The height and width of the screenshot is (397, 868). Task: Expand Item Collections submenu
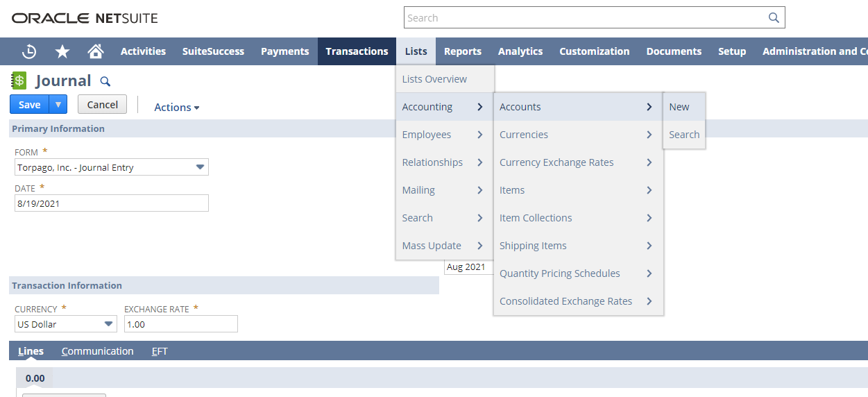[579, 218]
